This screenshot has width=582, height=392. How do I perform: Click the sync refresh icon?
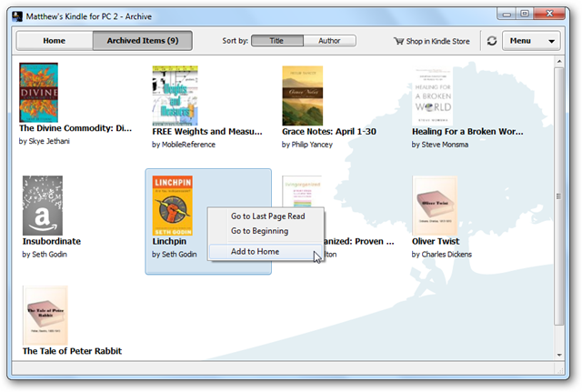coord(492,41)
